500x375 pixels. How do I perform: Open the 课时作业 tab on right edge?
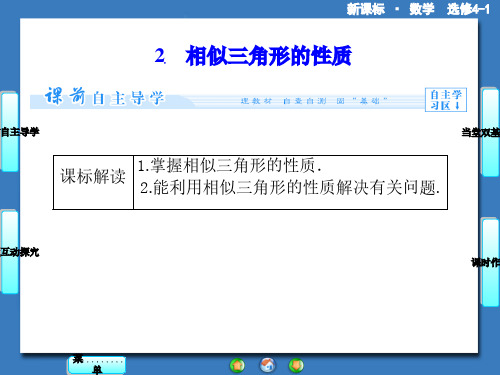click(x=490, y=262)
